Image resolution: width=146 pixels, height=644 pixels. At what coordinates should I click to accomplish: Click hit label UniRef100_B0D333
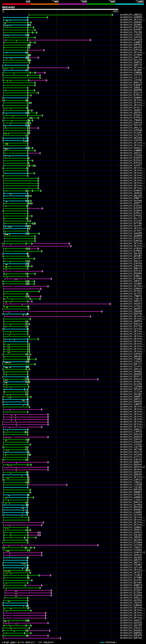pyautogui.click(x=131, y=324)
